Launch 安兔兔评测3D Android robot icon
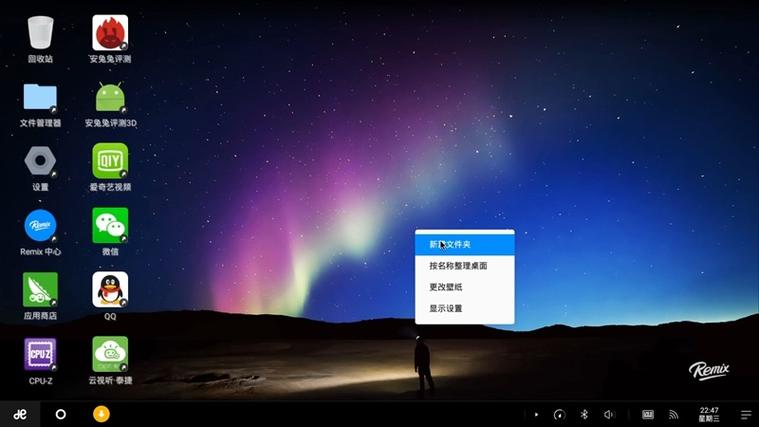This screenshot has width=759, height=427. (110, 97)
